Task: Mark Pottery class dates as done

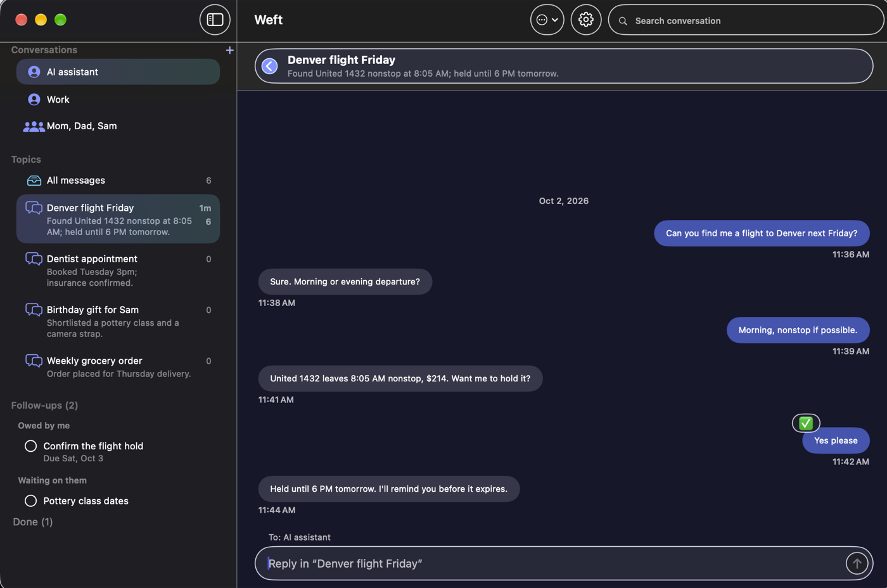Action: (30, 501)
